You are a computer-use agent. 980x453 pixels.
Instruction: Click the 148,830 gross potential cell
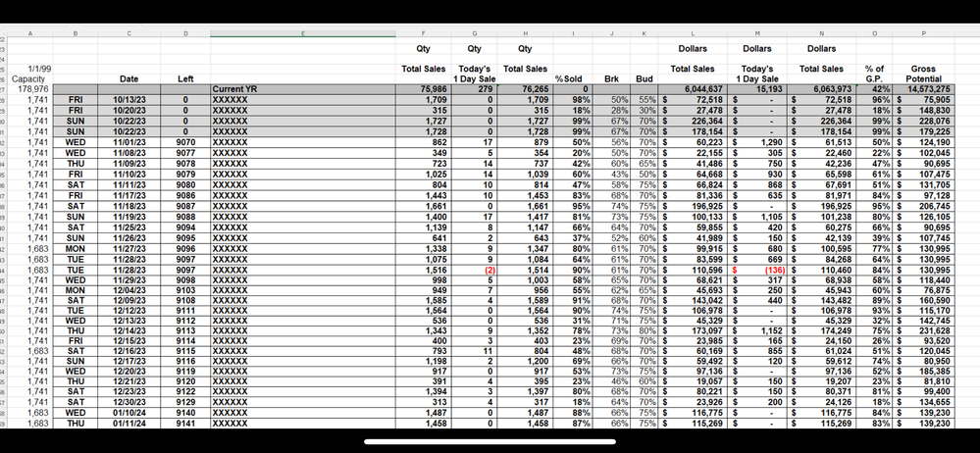tap(922, 110)
